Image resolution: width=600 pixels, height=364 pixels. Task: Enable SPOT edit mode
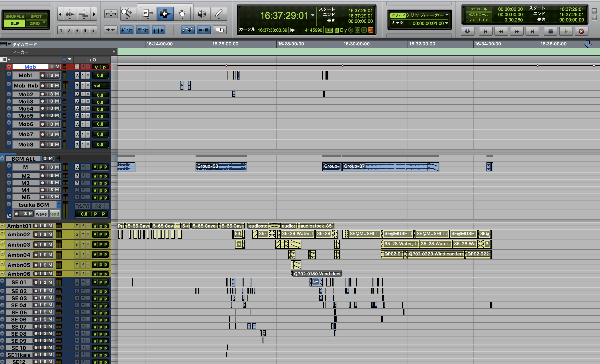[x=36, y=16]
